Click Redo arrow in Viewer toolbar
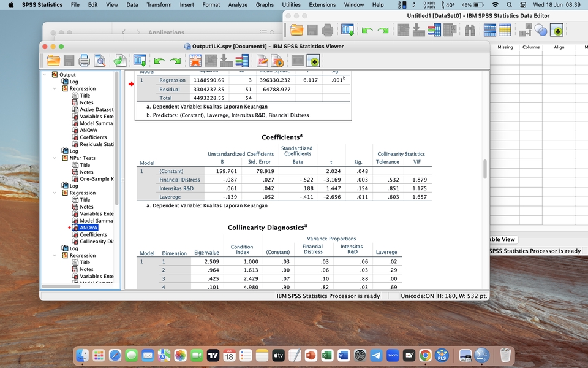Image resolution: width=588 pixels, height=368 pixels. 175,60
